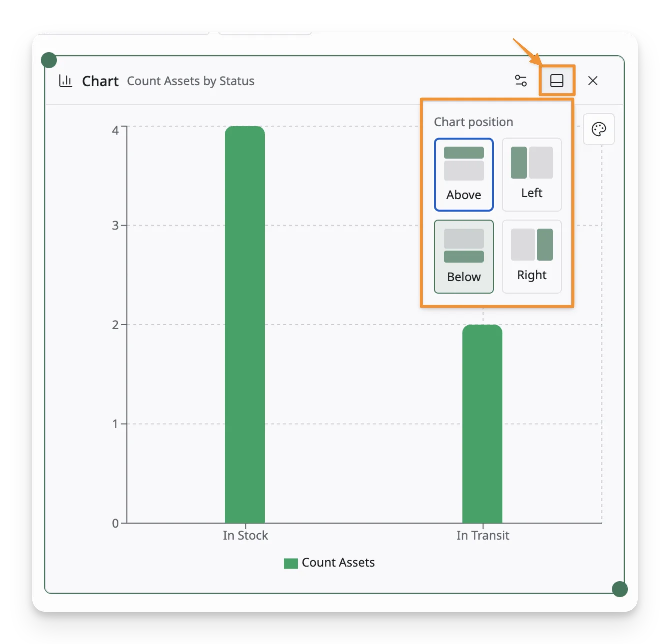670x644 pixels.
Task: Click the Count Assets by Status subtitle
Action: (x=191, y=81)
